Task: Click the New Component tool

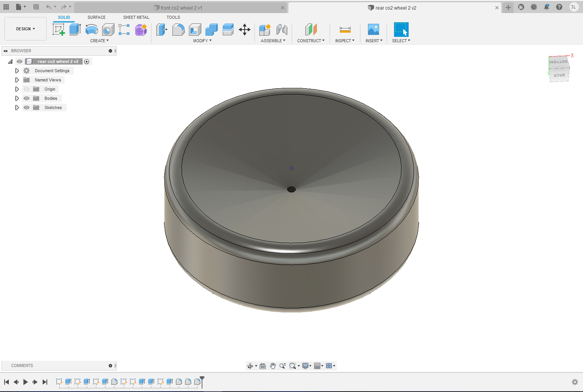Action: pos(265,30)
